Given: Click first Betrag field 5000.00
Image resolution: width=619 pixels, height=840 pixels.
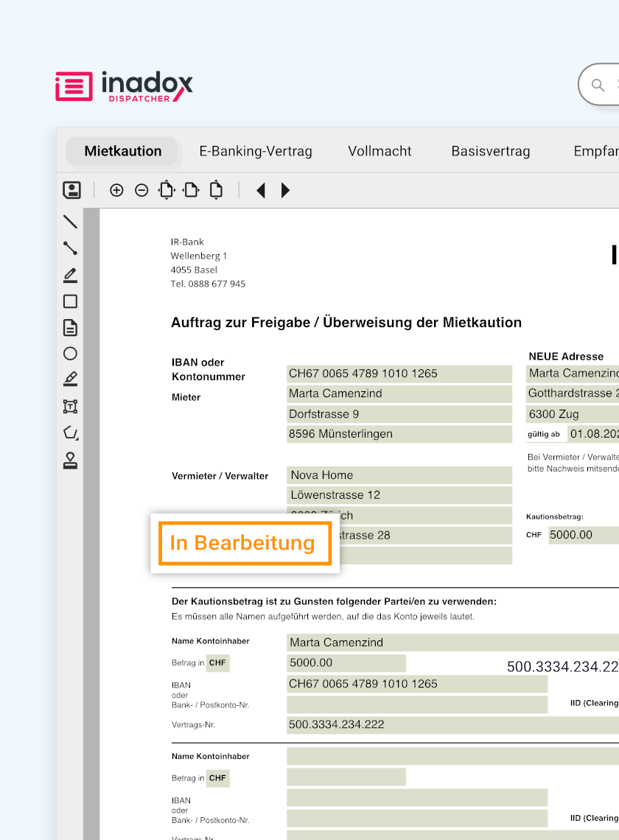Looking at the screenshot, I should 346,662.
